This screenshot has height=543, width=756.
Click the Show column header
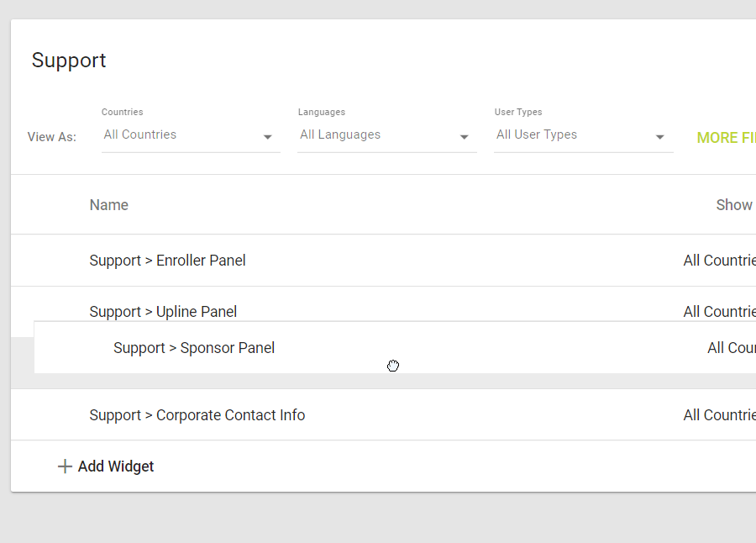pos(734,205)
